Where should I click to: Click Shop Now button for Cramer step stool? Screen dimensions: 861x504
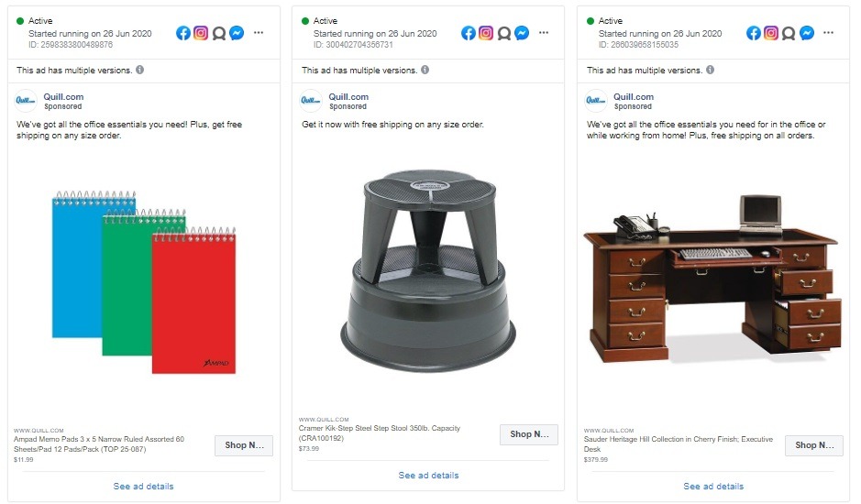coord(529,434)
